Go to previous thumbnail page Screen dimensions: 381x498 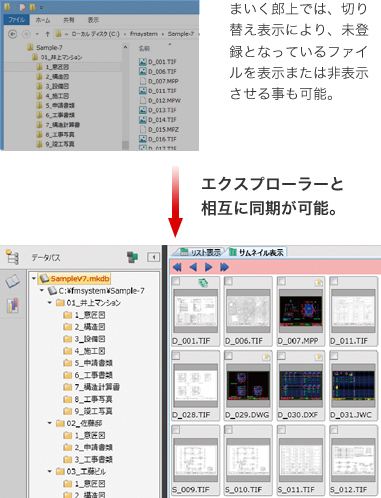pyautogui.click(x=193, y=267)
